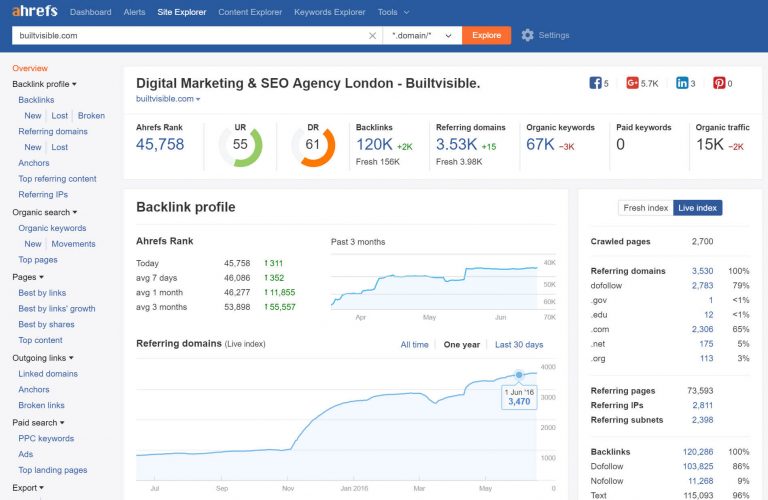Click the Ahrefs Rank past 3 months chart
Viewport: 768px width, 500px height.
[x=434, y=284]
